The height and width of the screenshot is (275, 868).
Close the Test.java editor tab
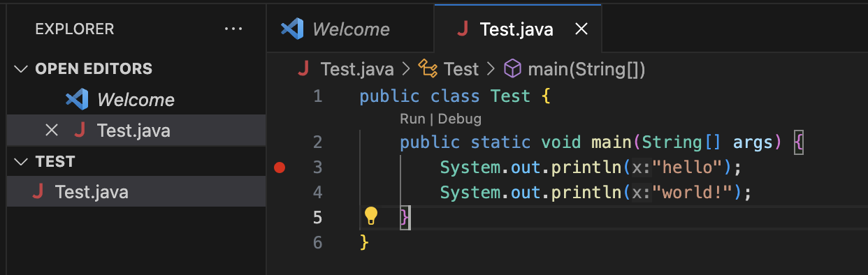(x=581, y=29)
